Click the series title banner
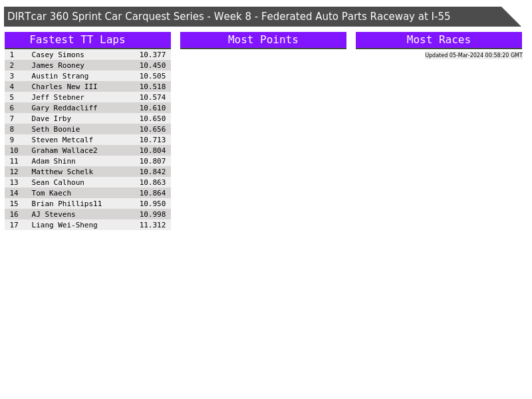Viewport: 532px width, 399px height. (x=229, y=17)
